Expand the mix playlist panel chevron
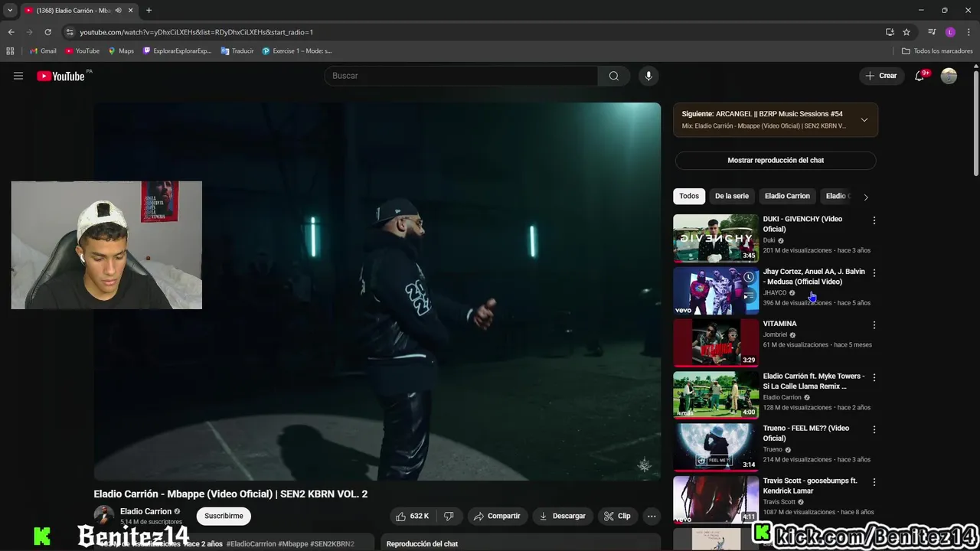 click(x=864, y=119)
